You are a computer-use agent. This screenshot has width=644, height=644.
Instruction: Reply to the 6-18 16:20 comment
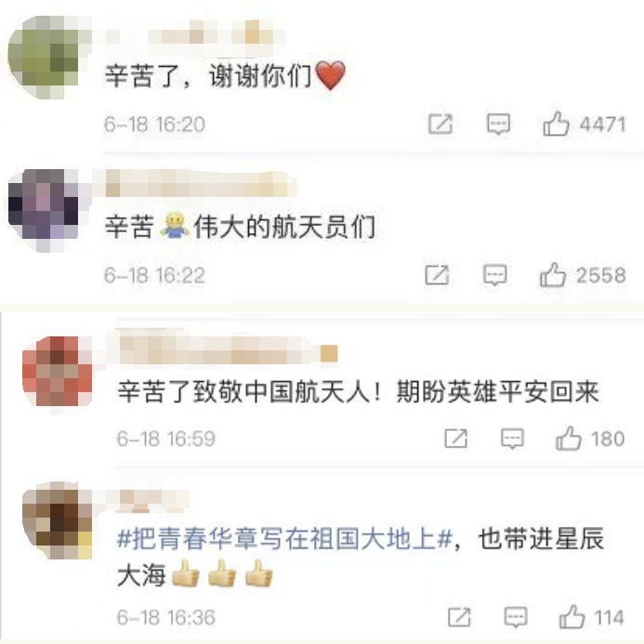click(x=499, y=124)
